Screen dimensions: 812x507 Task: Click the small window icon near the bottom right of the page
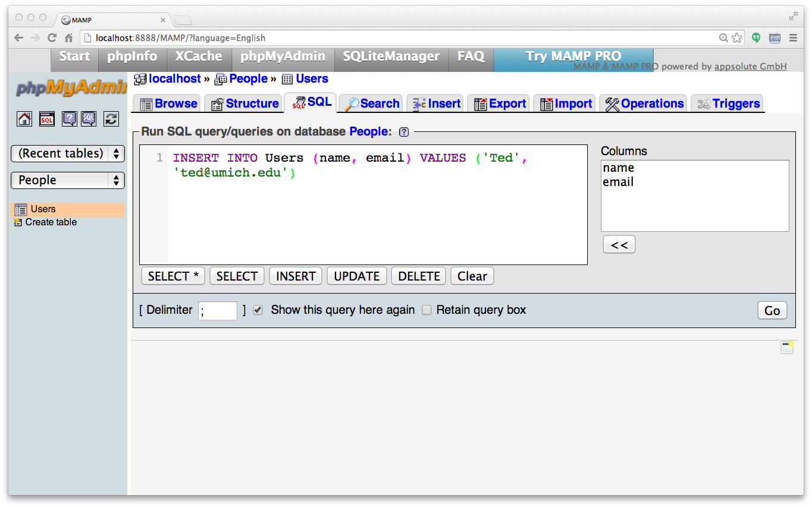point(788,348)
